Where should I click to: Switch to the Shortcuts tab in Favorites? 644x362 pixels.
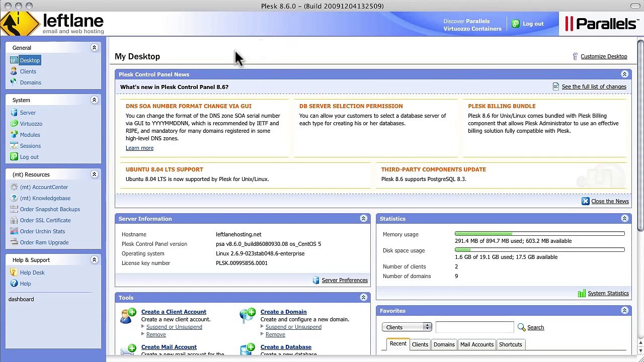pyautogui.click(x=511, y=344)
